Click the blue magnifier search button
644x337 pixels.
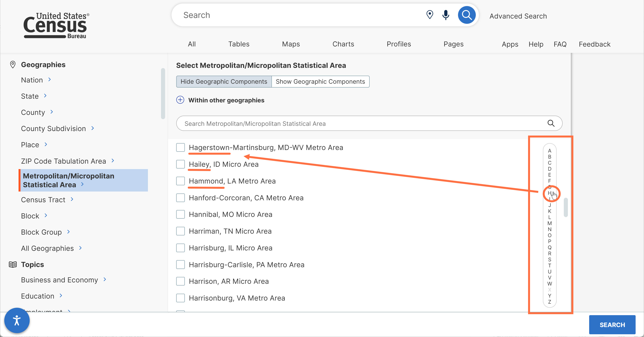(x=466, y=15)
